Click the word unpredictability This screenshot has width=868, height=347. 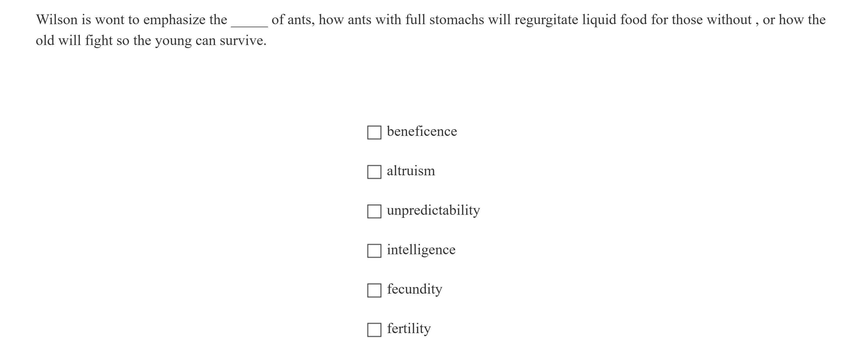click(x=433, y=210)
